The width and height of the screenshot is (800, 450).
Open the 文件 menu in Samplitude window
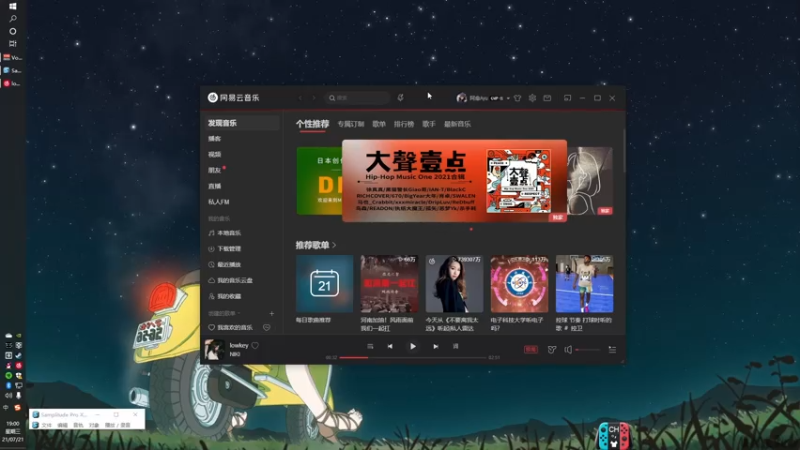pyautogui.click(x=46, y=425)
